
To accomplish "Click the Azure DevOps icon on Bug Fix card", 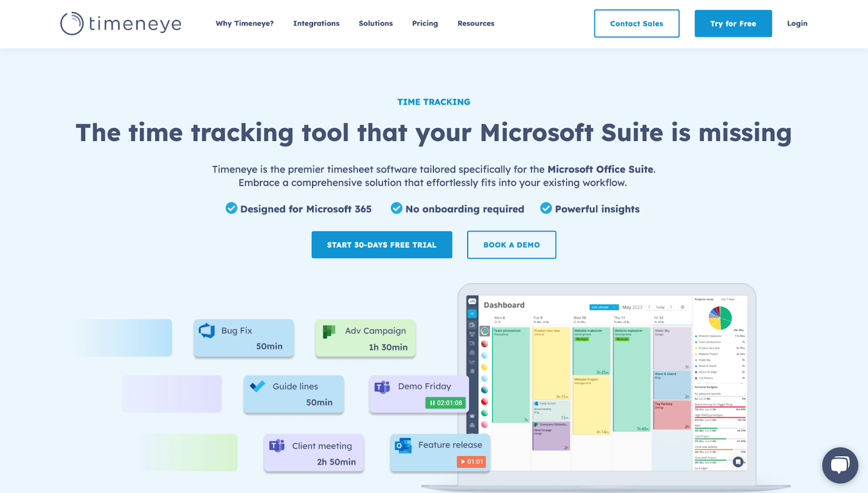I will 207,330.
